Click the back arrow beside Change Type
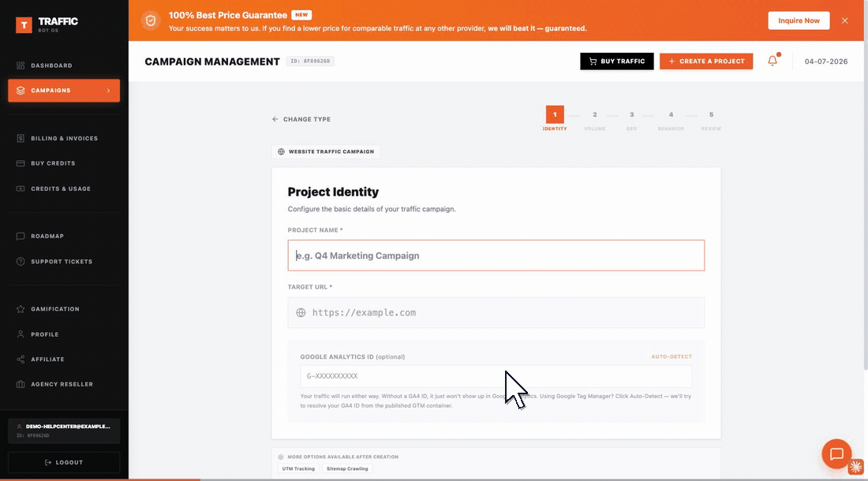This screenshot has height=481, width=868. [x=275, y=119]
